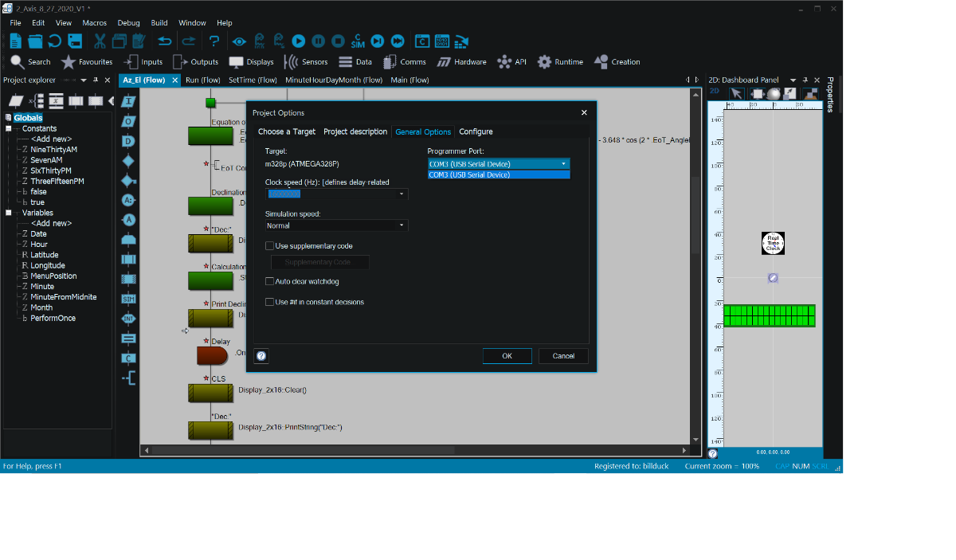Open the Clock speed dropdown
956x560 pixels.
pos(402,194)
